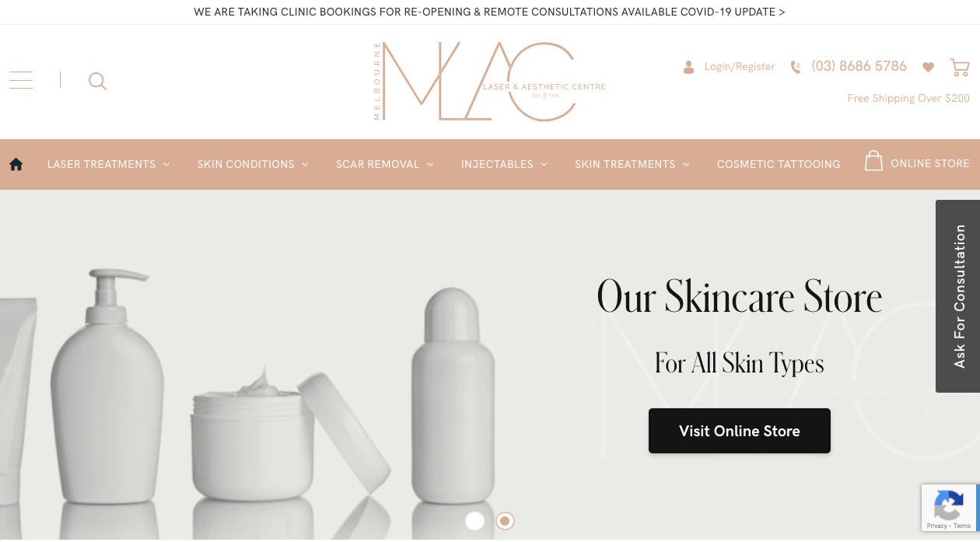Screen dimensions: 980x542
Task: Select the second carousel slide dot
Action: (x=505, y=521)
